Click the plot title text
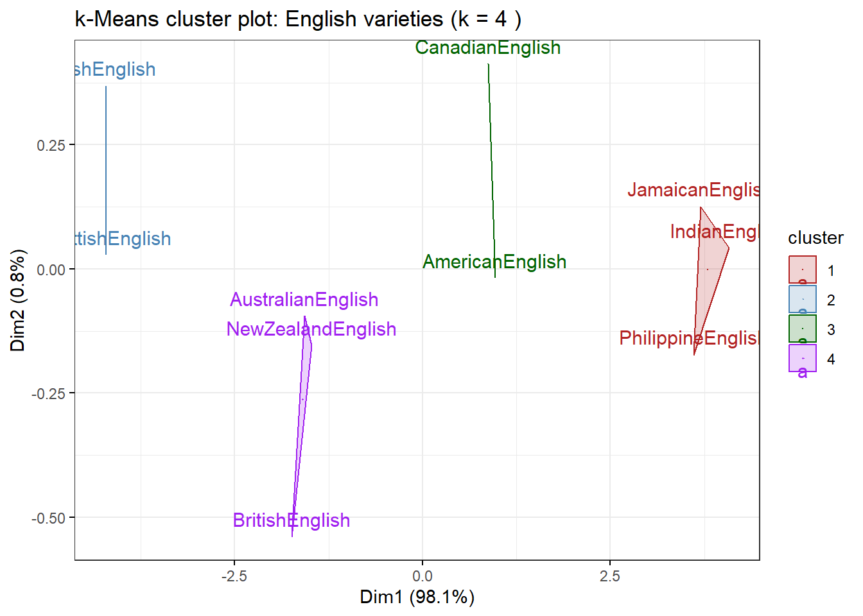The height and width of the screenshot is (616, 863). coord(298,19)
